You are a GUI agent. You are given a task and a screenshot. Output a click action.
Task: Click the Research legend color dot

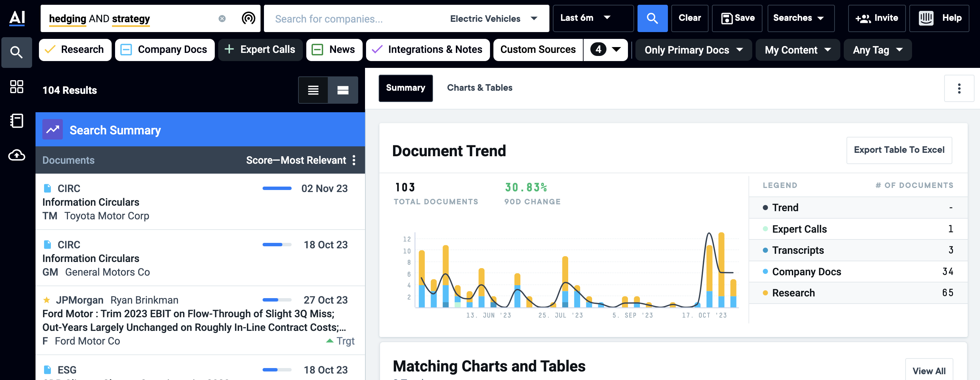[x=766, y=293]
